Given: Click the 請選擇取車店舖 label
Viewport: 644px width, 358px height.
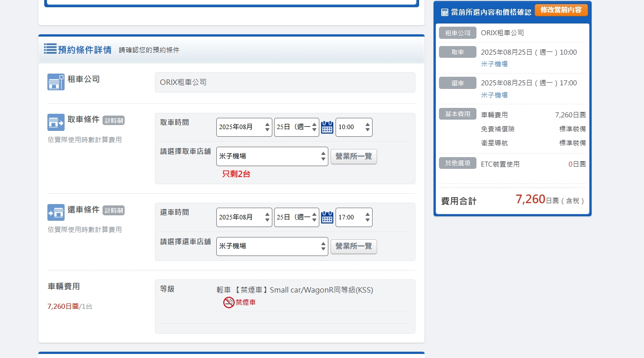Looking at the screenshot, I should click(186, 152).
